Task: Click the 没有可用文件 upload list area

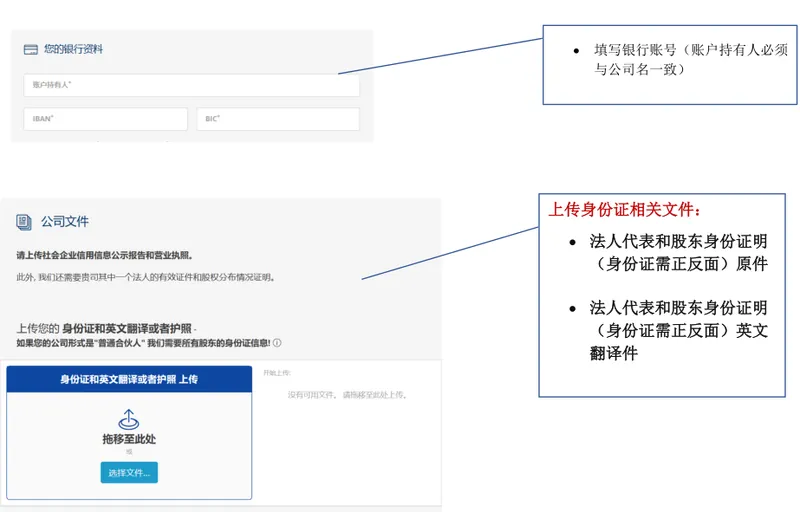Action: pos(347,395)
